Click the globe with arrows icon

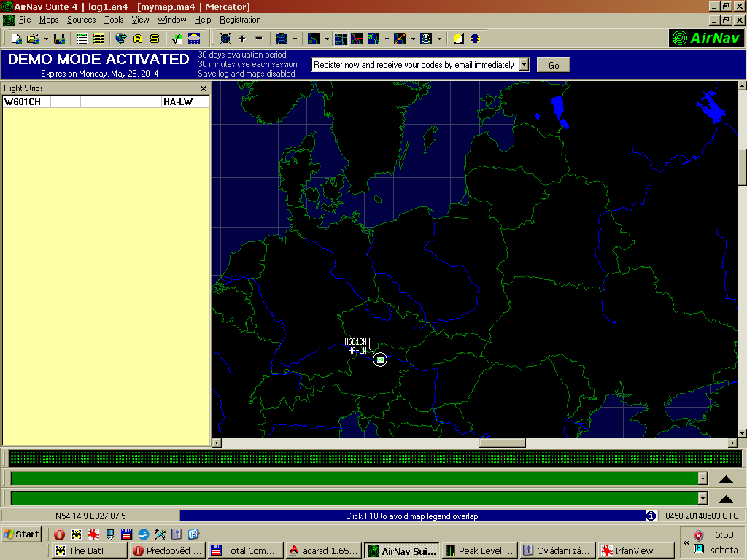tap(121, 39)
